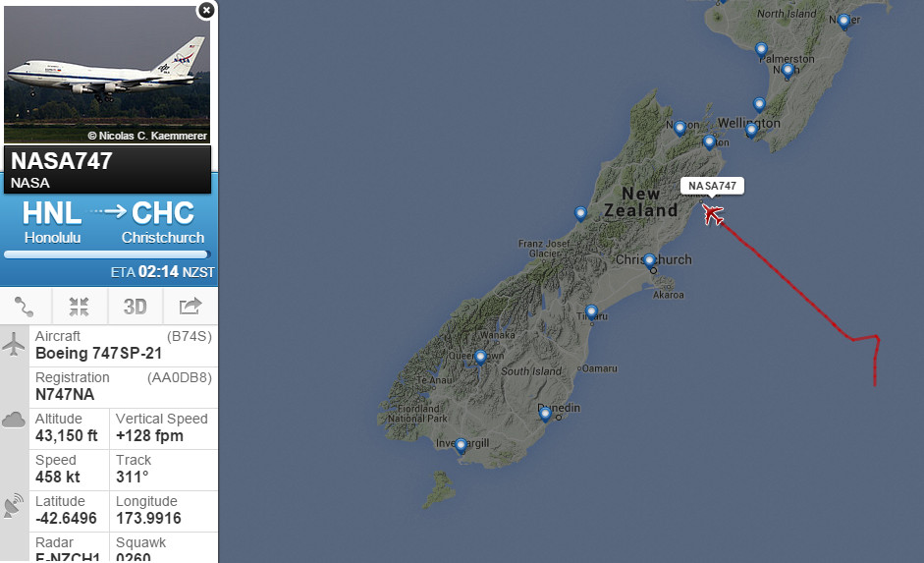Click the HNL Honolulu origin code
Screen dimensions: 924x563
pos(52,213)
